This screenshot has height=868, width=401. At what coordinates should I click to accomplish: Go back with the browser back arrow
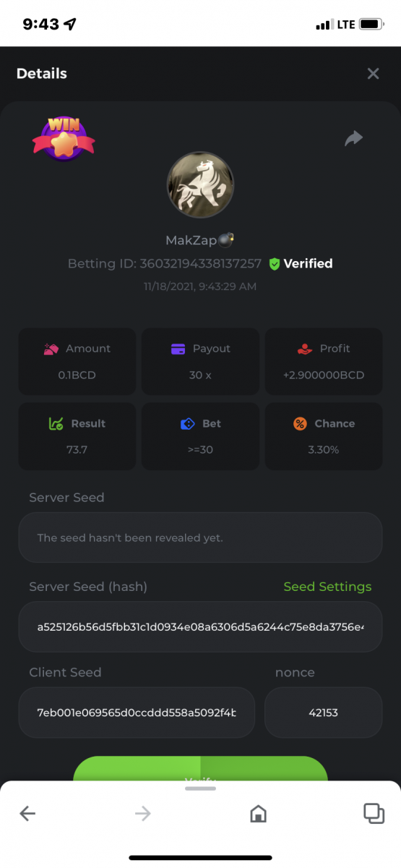(27, 814)
